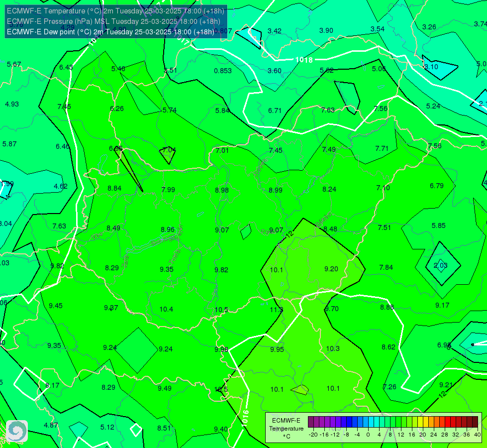This screenshot has width=487, height=448.
Task: Click the 7.01 temperature value
Action: (222, 150)
